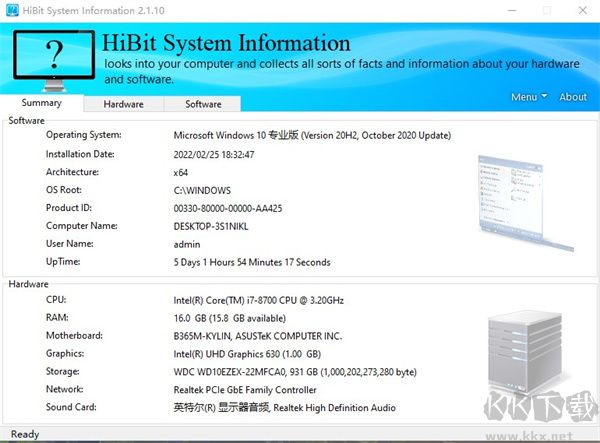Click the HiBit System Information banner title
This screenshot has height=443, width=600.
click(x=226, y=42)
